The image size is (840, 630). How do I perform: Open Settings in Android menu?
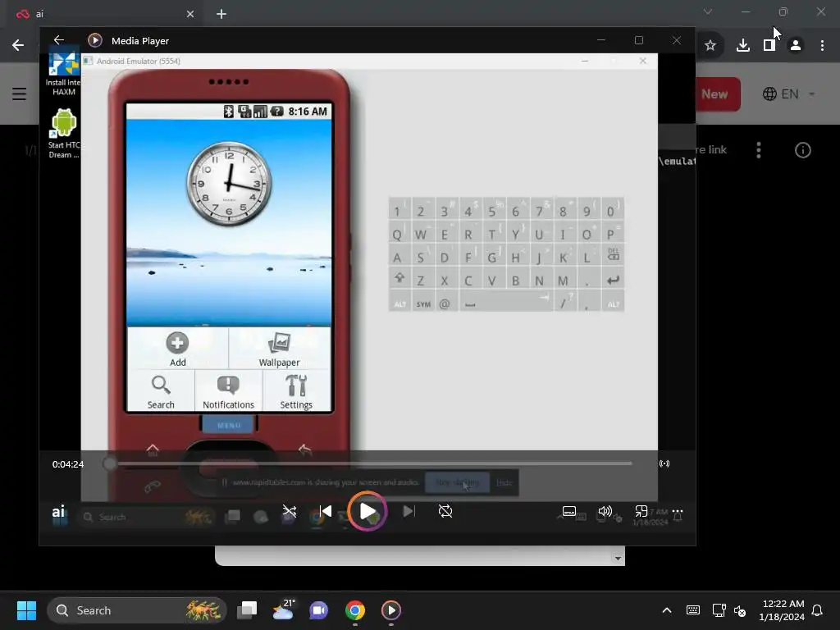(x=296, y=391)
